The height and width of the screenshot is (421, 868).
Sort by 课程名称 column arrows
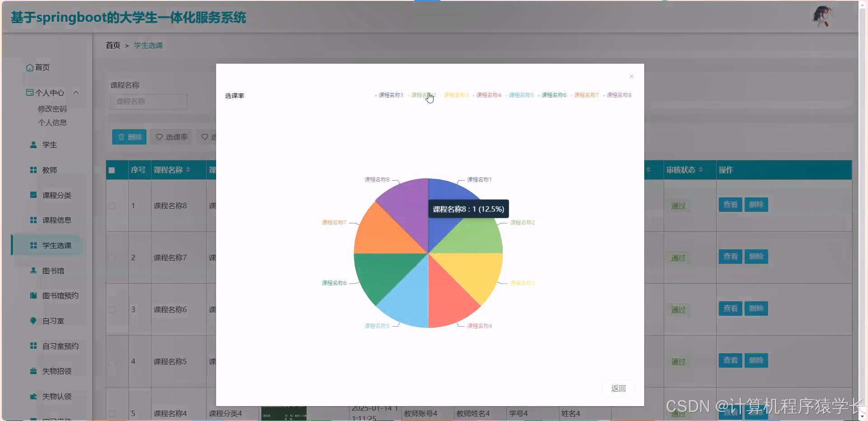(188, 170)
